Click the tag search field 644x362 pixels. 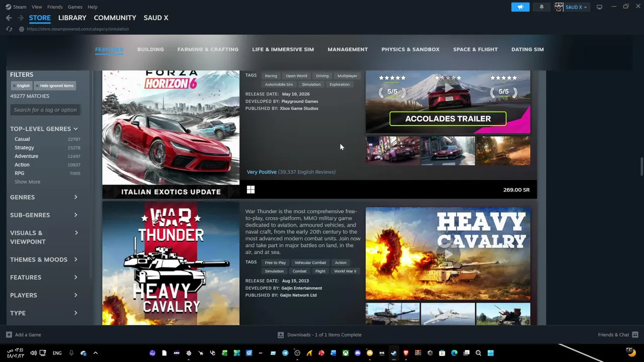[45, 110]
